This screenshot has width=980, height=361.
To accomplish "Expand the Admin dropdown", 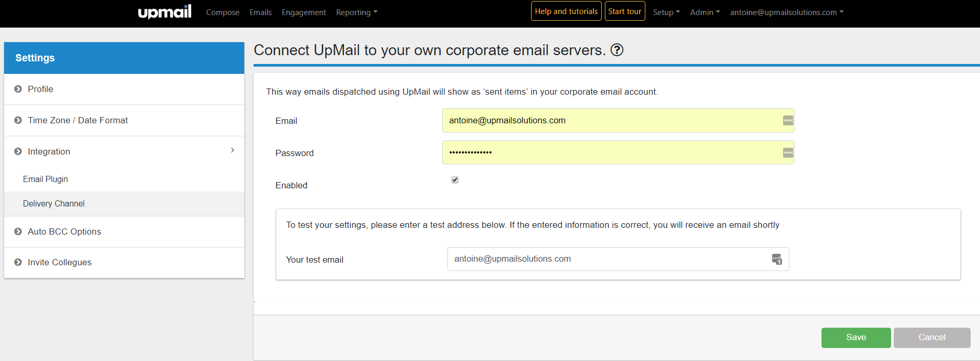I will (705, 12).
